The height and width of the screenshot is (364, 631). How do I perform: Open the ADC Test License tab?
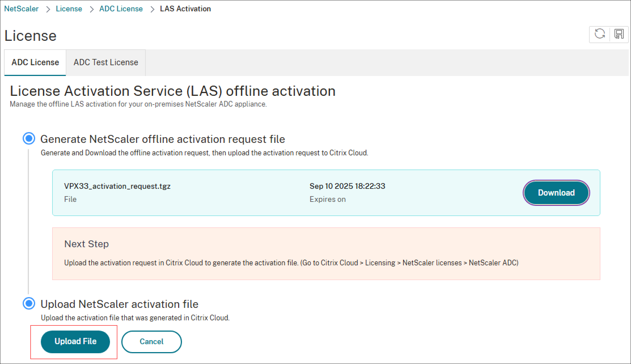[106, 62]
